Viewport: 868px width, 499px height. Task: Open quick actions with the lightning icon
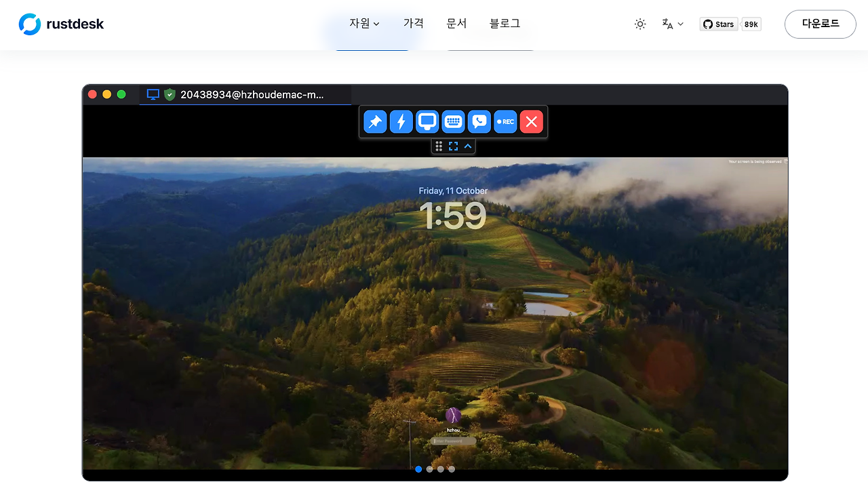pos(401,121)
